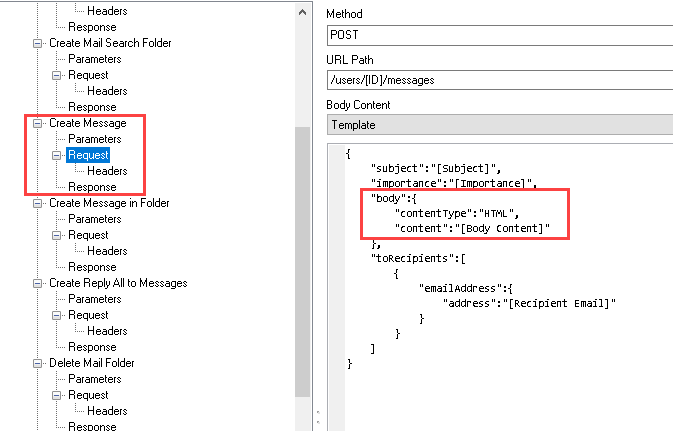Click the tree panel vertical scrollbar thumb
This screenshot has height=431, width=673.
coord(303,260)
